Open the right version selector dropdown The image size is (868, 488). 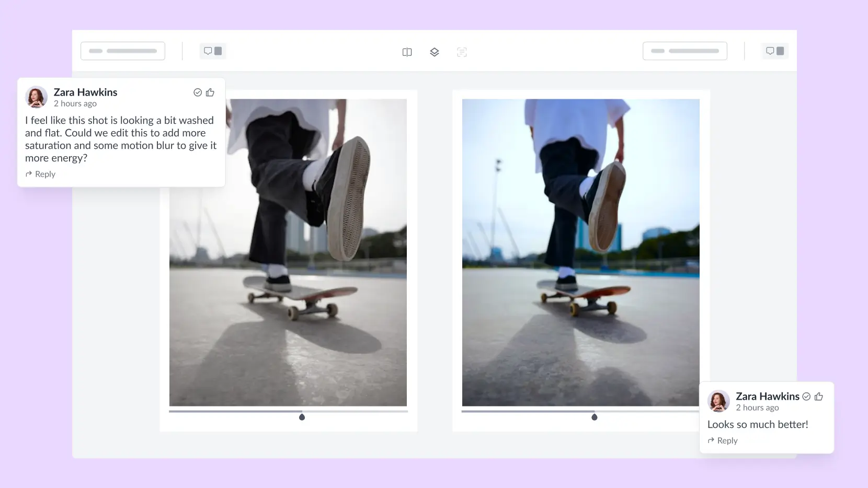[684, 51]
